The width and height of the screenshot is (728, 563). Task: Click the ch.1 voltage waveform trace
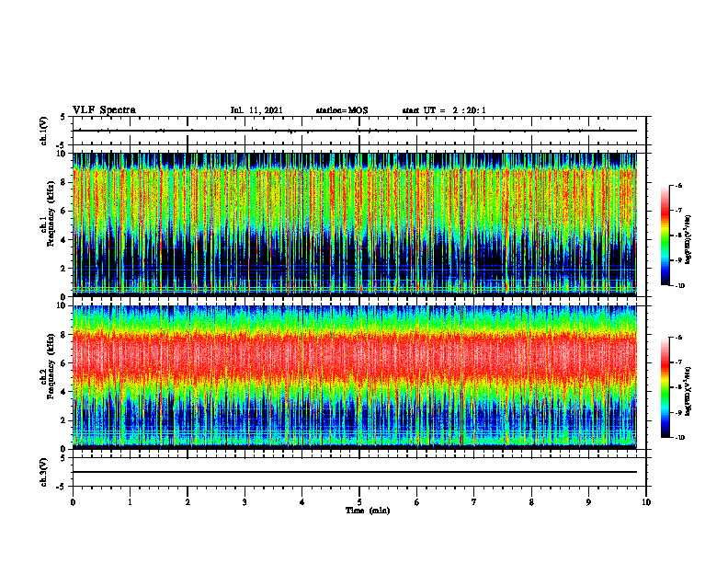355,131
